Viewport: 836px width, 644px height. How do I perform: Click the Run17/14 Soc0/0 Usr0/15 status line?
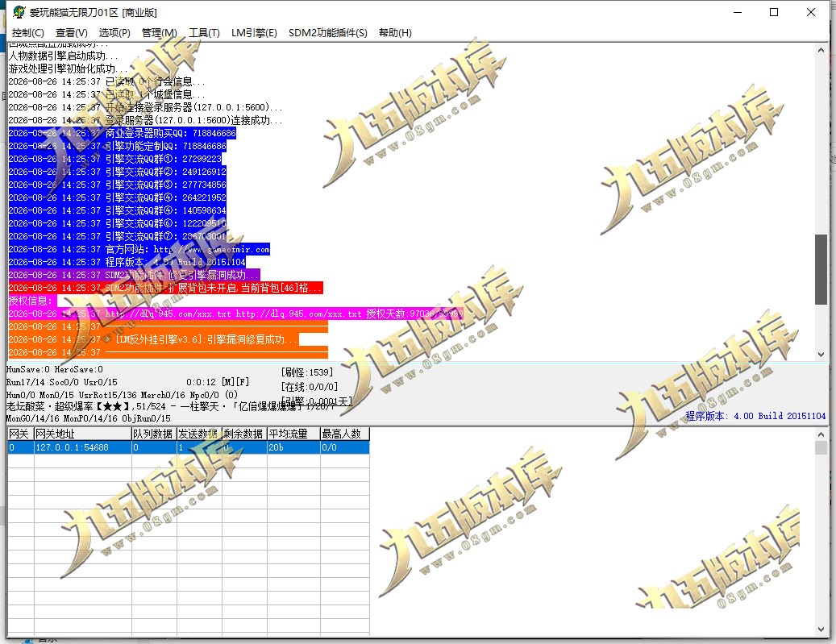tap(62, 382)
